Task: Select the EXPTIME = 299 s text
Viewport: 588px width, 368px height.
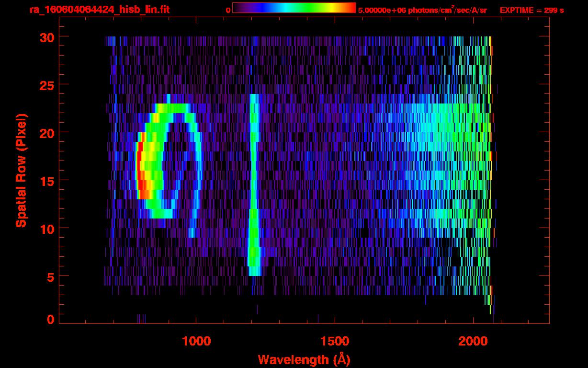Action: pos(531,10)
